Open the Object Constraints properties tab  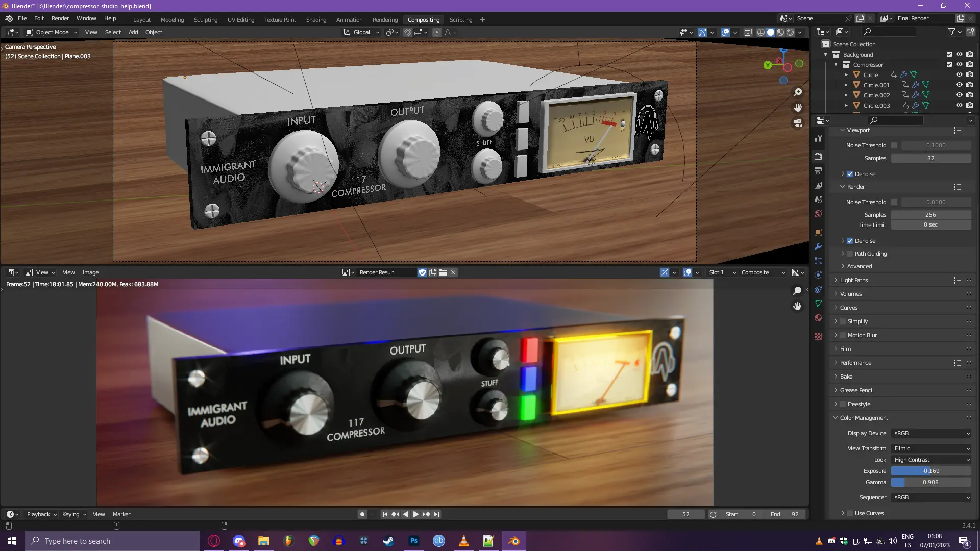click(x=818, y=289)
